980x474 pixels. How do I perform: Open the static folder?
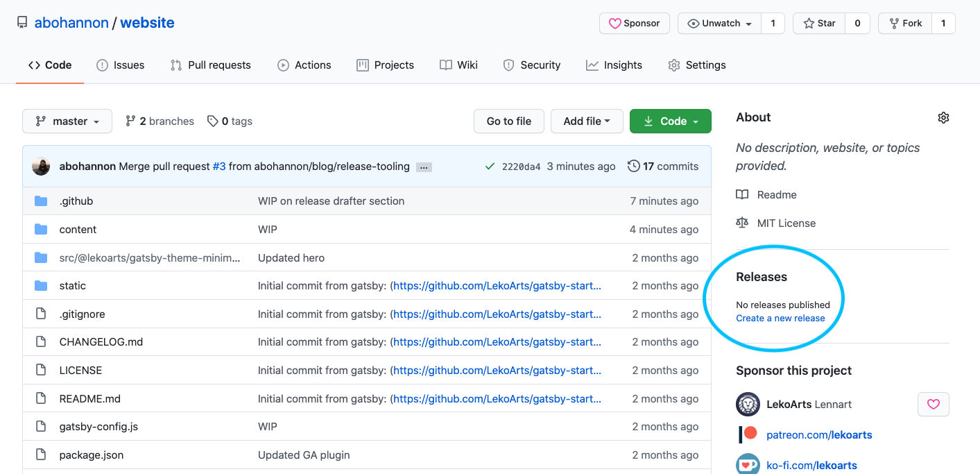73,285
